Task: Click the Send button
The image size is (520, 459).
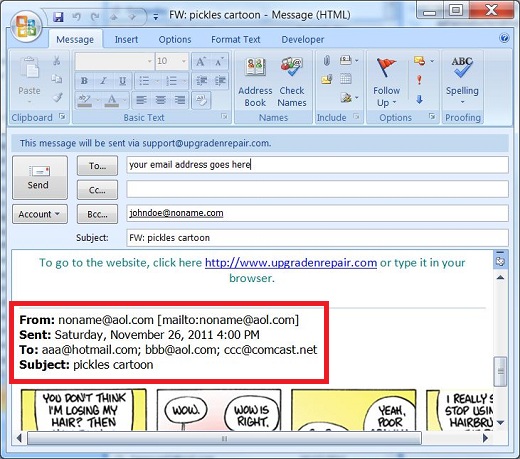Action: click(x=40, y=177)
